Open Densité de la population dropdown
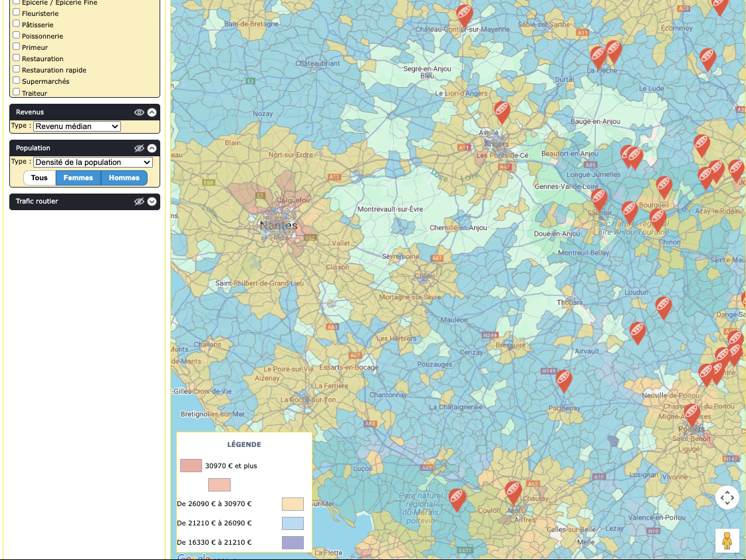Viewport: 746px width, 560px height. coord(93,162)
